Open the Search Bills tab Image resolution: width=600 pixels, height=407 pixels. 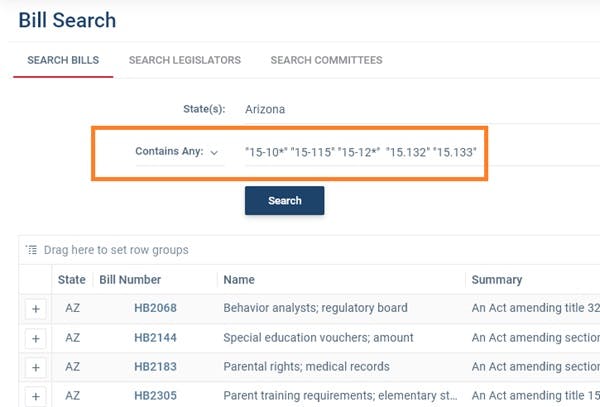[63, 60]
